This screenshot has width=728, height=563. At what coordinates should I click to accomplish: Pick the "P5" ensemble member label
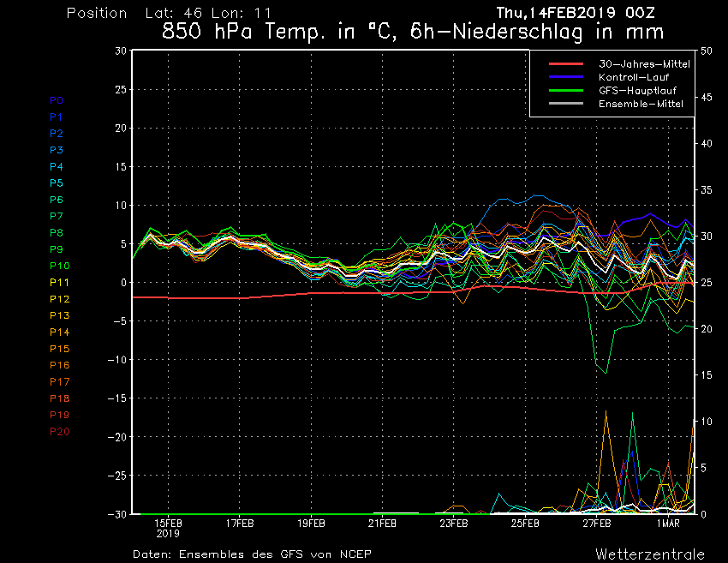[57, 183]
